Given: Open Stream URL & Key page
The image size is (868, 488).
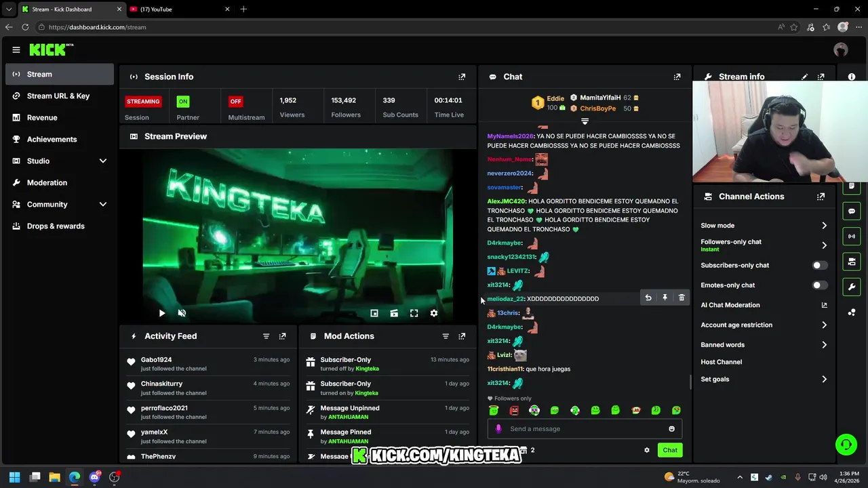Looking at the screenshot, I should click(59, 96).
